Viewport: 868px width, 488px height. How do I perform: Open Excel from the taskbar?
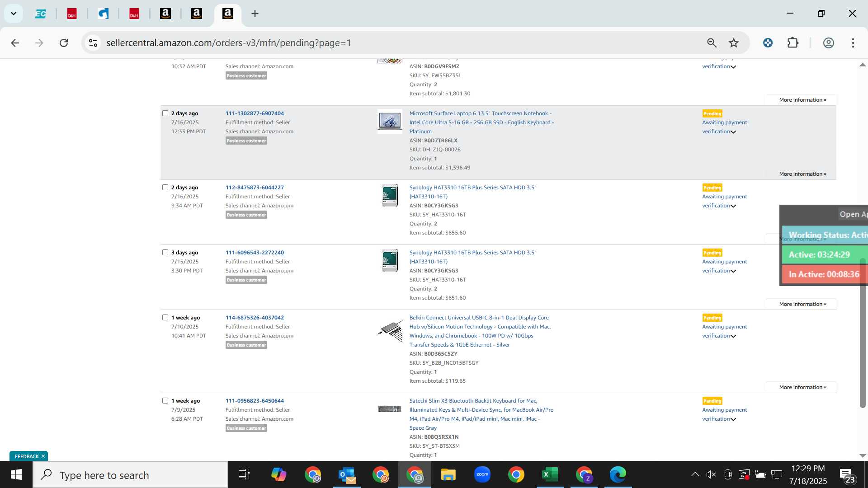pyautogui.click(x=550, y=474)
